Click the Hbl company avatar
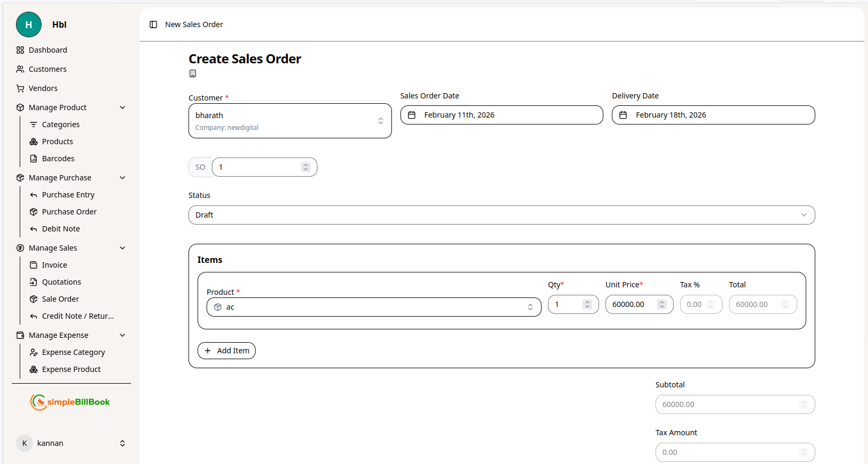 29,24
